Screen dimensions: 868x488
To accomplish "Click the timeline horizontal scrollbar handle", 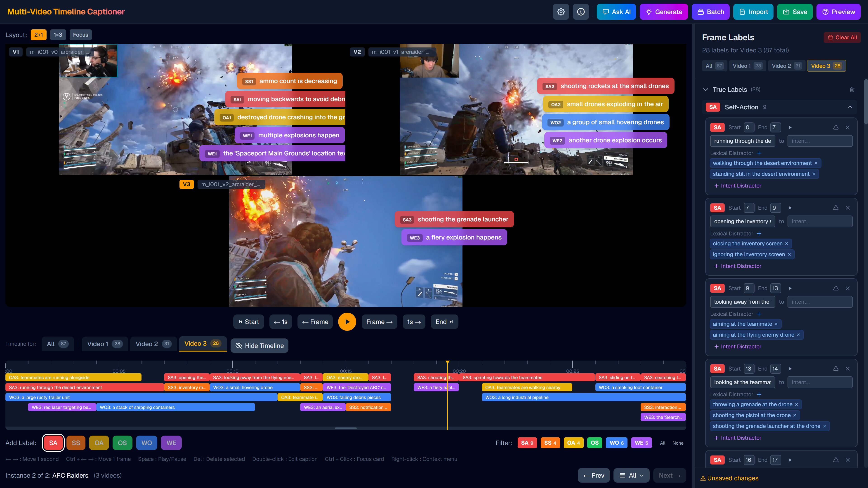I will click(x=345, y=428).
